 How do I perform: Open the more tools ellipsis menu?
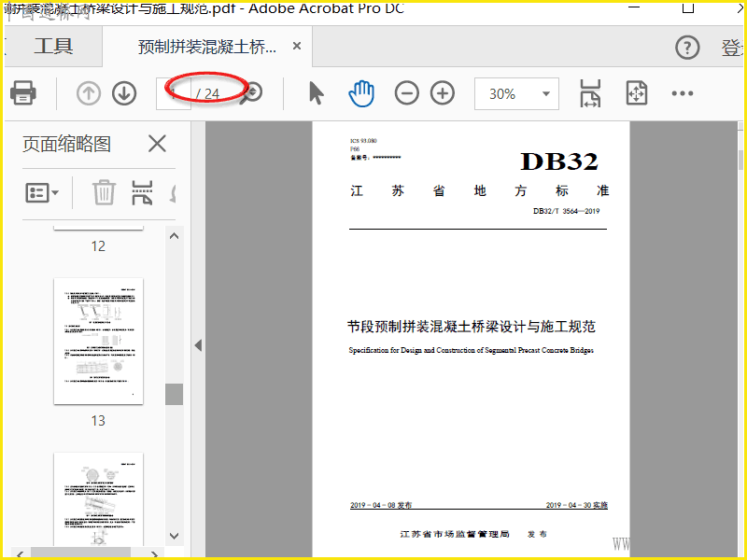[x=683, y=93]
